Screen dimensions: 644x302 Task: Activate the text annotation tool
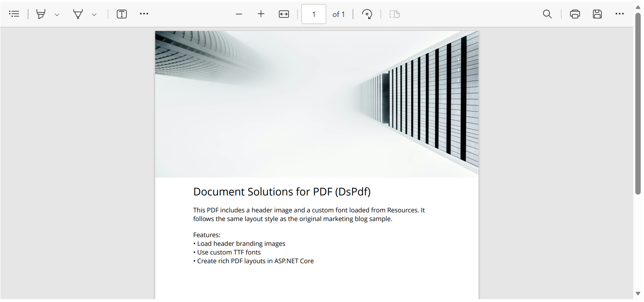[121, 14]
